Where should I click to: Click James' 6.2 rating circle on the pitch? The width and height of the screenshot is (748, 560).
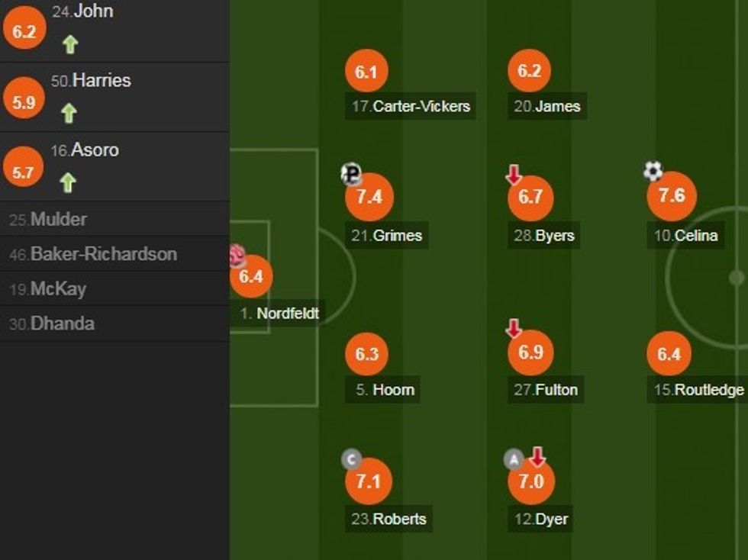tap(529, 71)
